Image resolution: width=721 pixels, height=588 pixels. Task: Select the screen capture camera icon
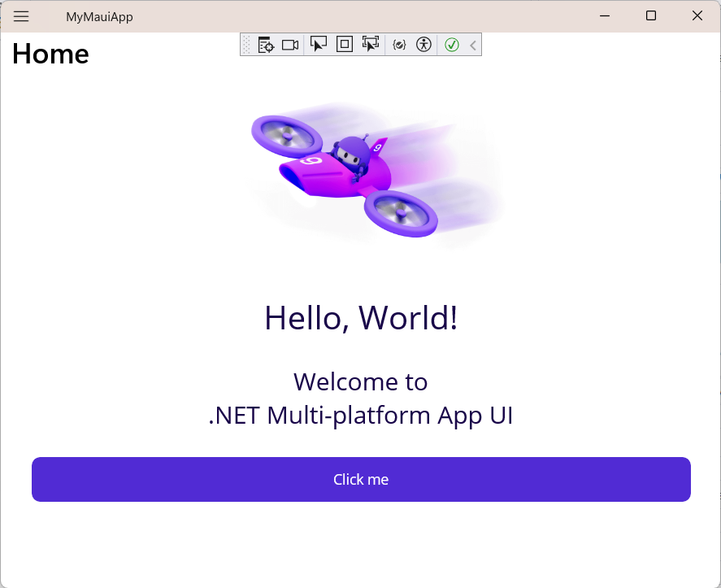289,44
